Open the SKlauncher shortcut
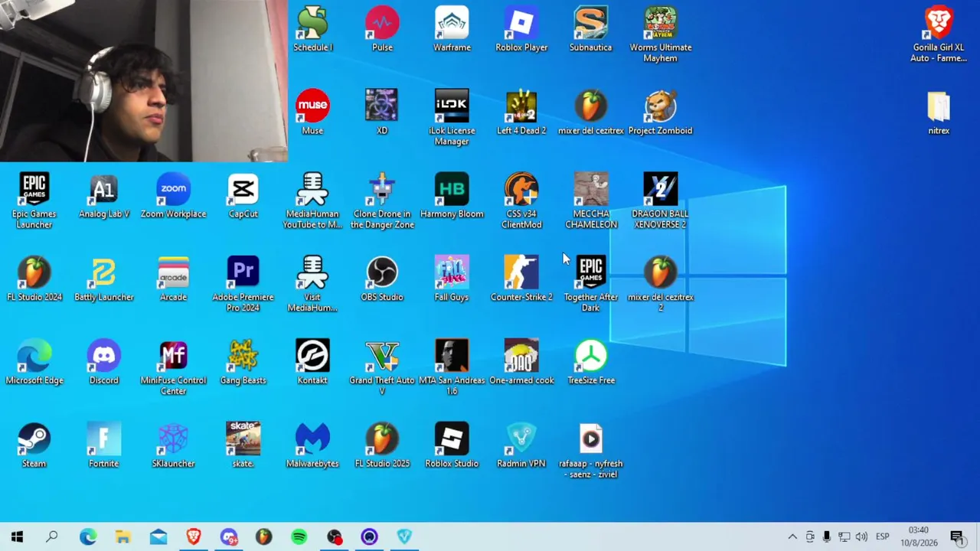 (x=173, y=446)
